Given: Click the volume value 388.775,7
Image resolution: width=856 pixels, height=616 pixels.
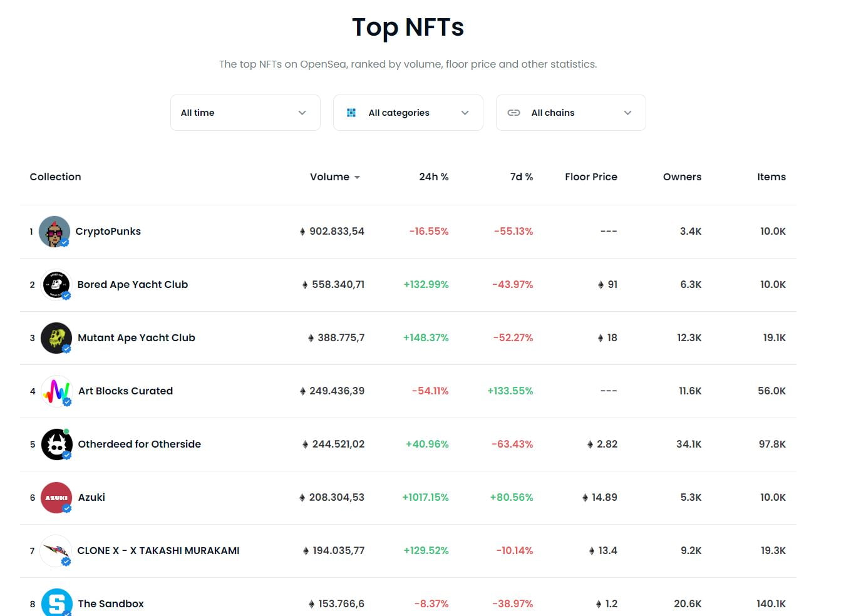Looking at the screenshot, I should tap(341, 338).
